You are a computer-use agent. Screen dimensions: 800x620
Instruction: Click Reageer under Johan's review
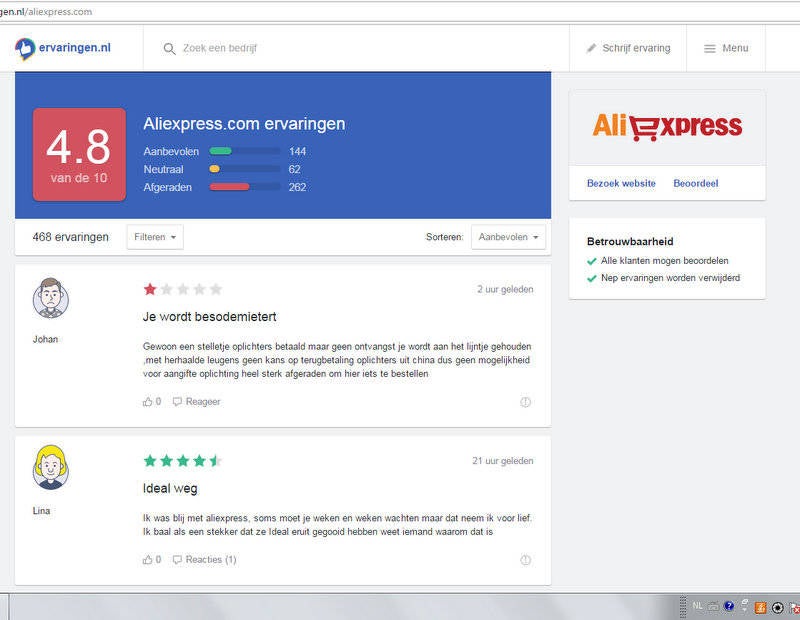203,402
